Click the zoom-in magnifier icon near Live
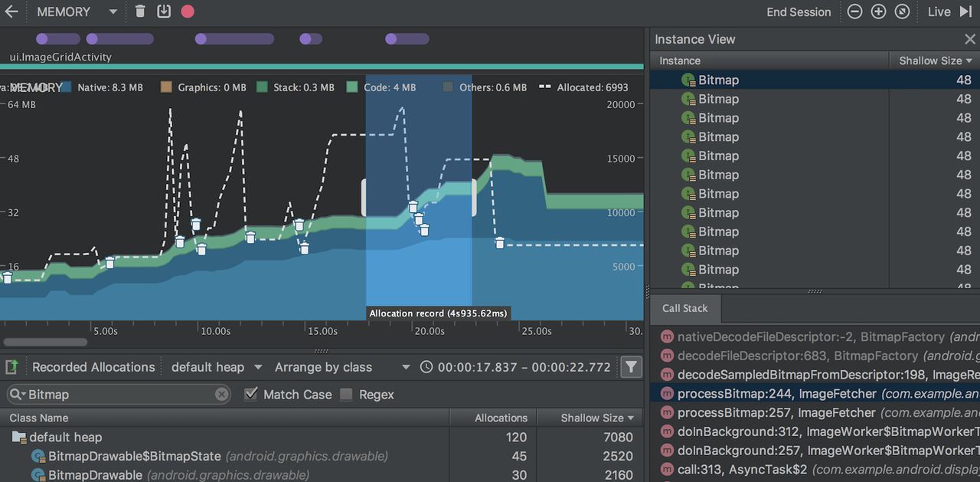The height and width of the screenshot is (482, 980). pyautogui.click(x=878, y=11)
